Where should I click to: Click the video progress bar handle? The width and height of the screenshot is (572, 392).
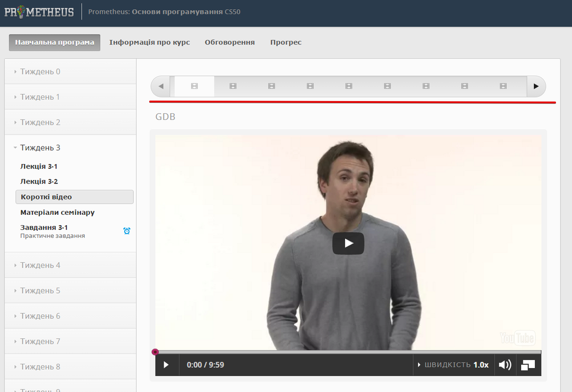point(155,352)
